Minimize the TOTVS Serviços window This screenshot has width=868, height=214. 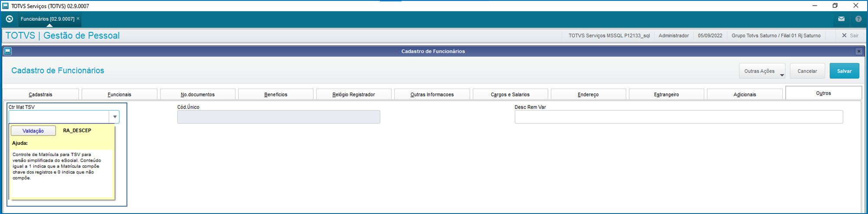click(x=815, y=6)
